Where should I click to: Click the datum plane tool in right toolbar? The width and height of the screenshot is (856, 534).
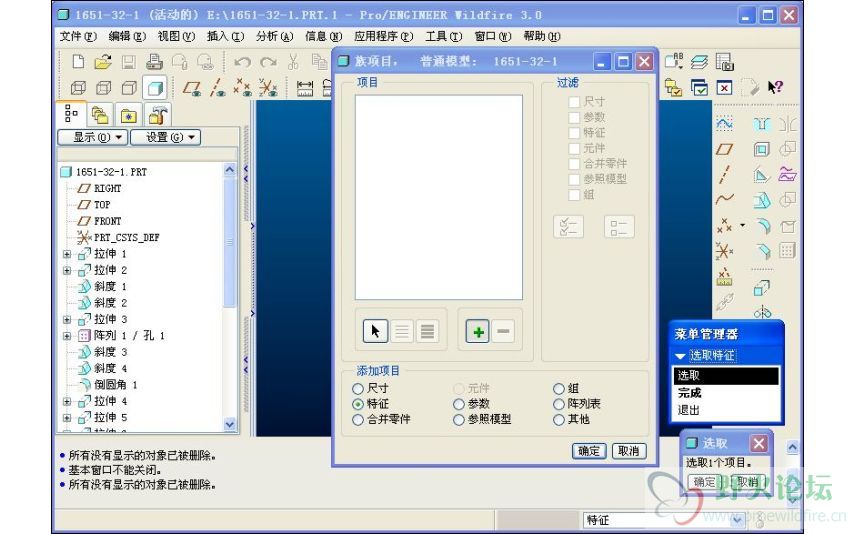[724, 149]
